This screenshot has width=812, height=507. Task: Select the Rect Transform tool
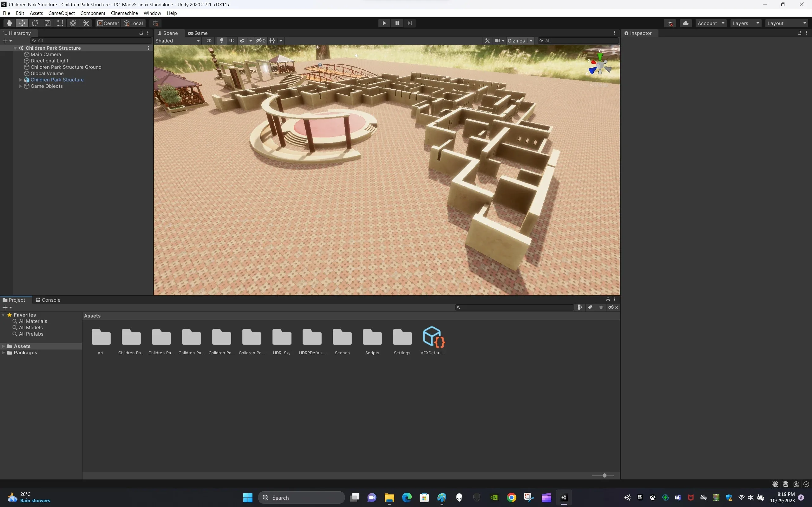(x=60, y=23)
